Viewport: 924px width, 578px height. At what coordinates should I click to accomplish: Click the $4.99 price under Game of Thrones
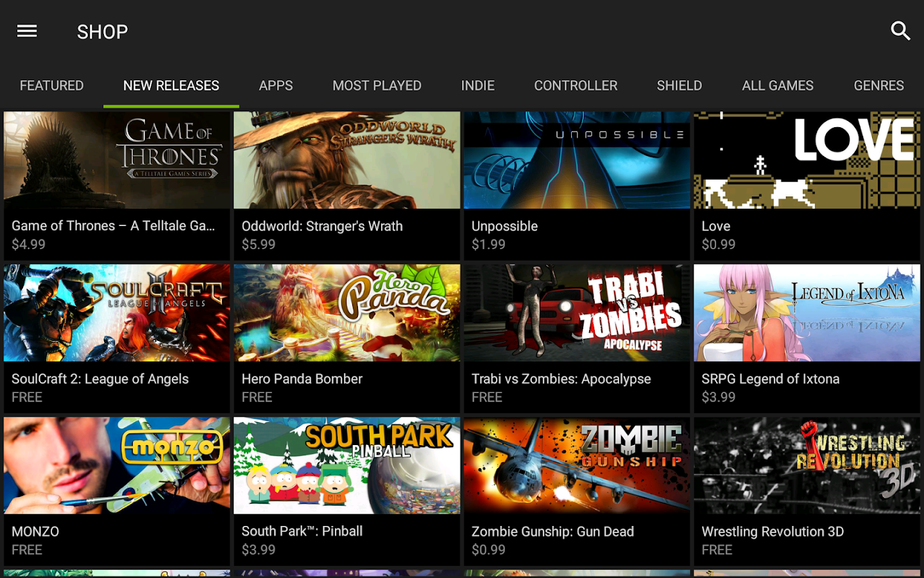(x=29, y=244)
